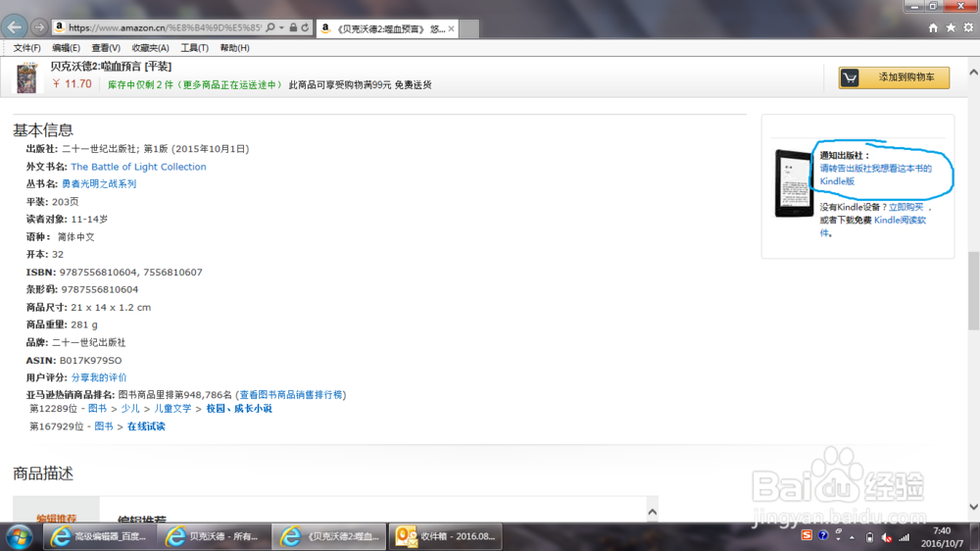The width and height of the screenshot is (980, 551).
Task: Open the address bar dropdown arrow
Action: click(x=282, y=28)
